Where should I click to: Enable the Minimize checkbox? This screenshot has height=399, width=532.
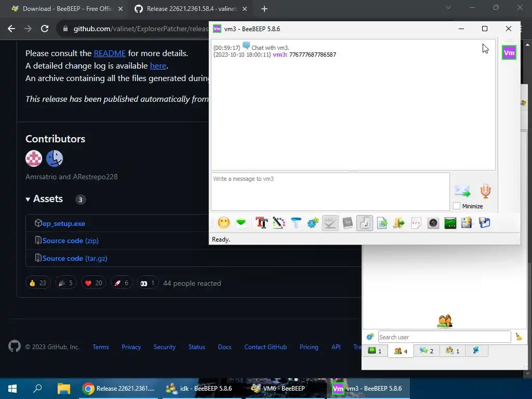point(457,206)
